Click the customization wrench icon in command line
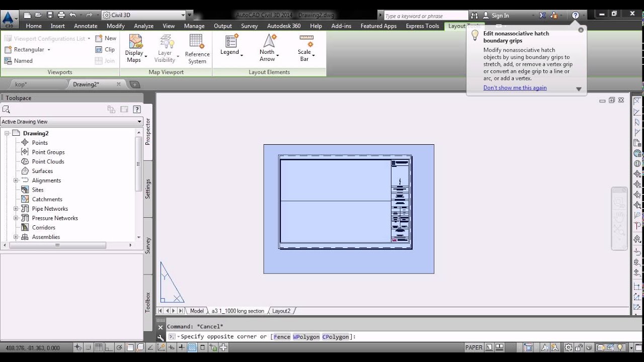 click(x=160, y=338)
